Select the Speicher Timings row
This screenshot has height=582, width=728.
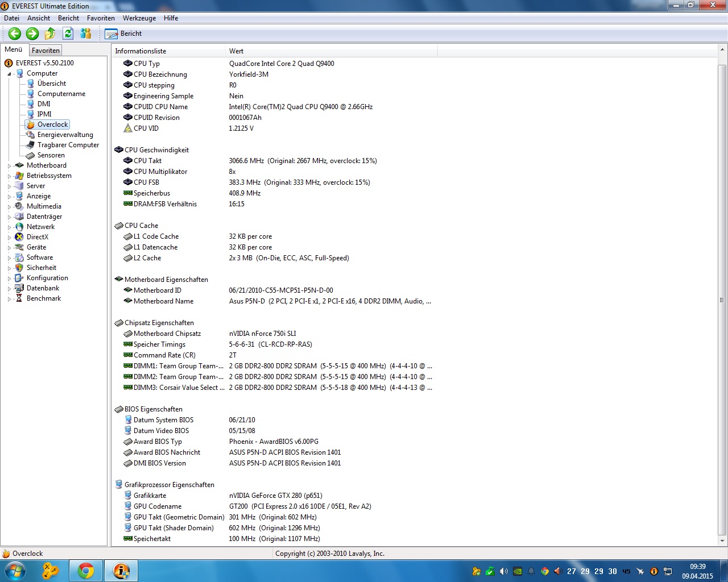(273, 344)
